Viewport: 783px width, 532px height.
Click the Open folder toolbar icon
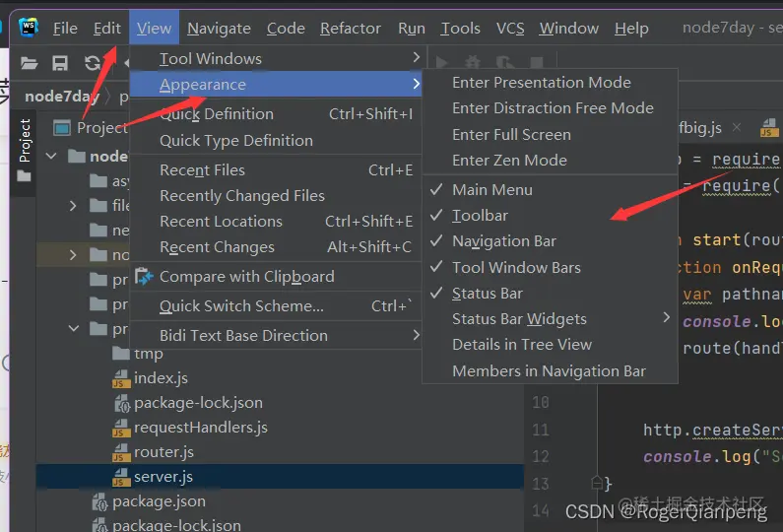29,63
